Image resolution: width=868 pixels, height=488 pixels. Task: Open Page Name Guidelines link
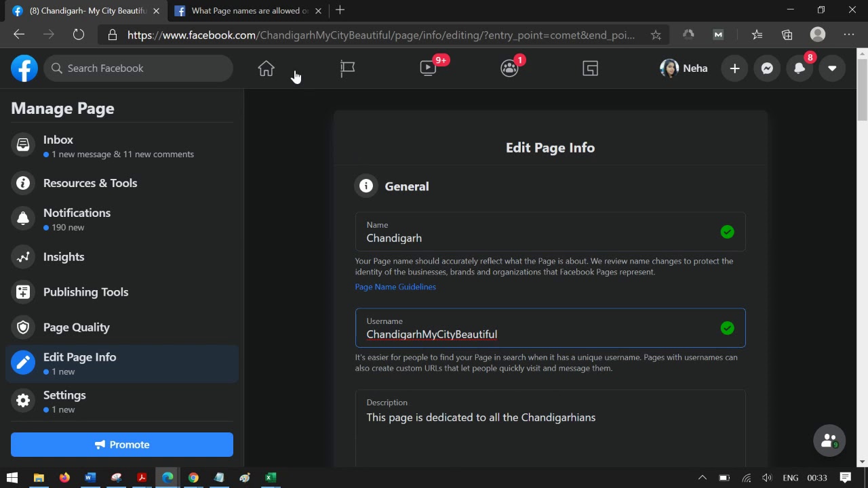pos(395,287)
